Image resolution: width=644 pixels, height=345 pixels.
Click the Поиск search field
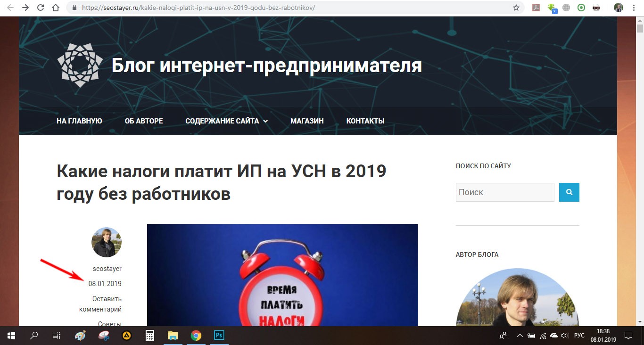505,192
